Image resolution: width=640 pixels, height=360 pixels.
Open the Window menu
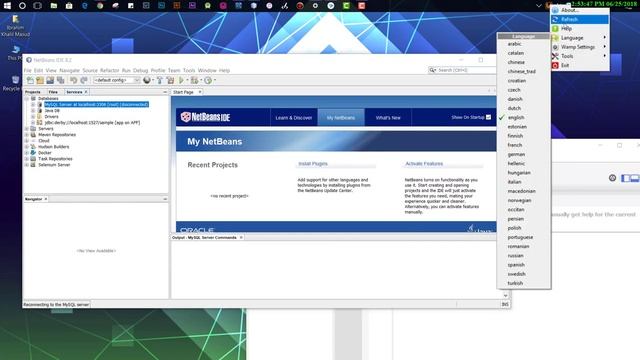(207, 70)
